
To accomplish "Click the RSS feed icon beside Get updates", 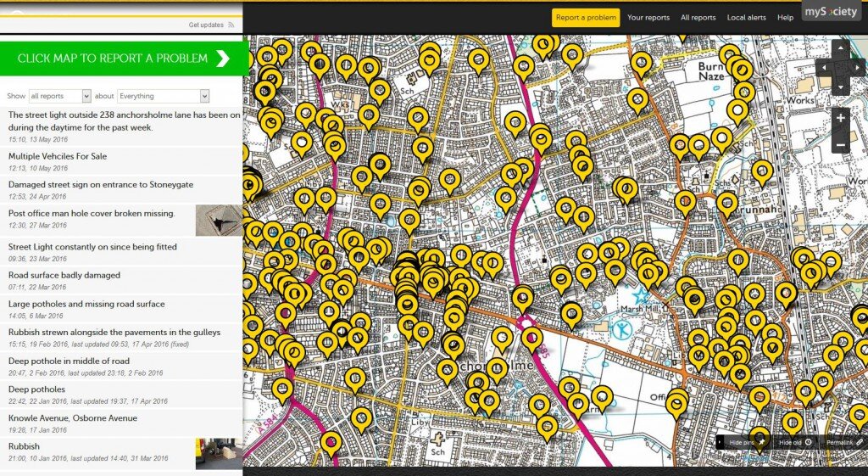I will click(x=231, y=25).
